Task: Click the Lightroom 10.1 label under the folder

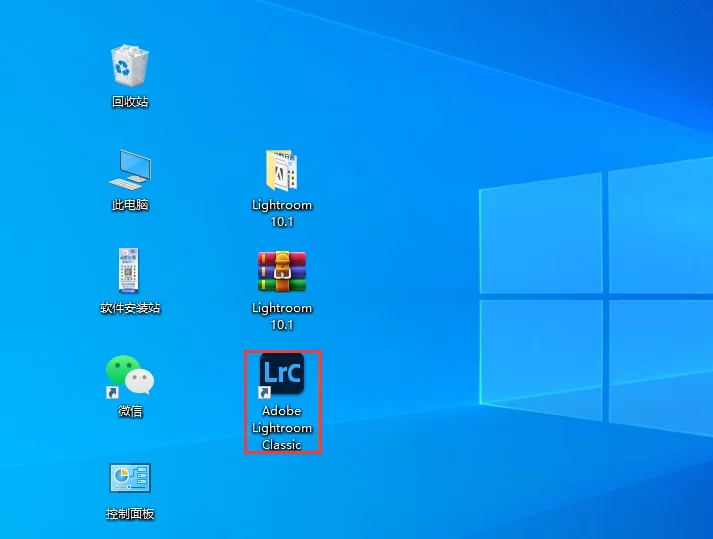Action: (282, 213)
